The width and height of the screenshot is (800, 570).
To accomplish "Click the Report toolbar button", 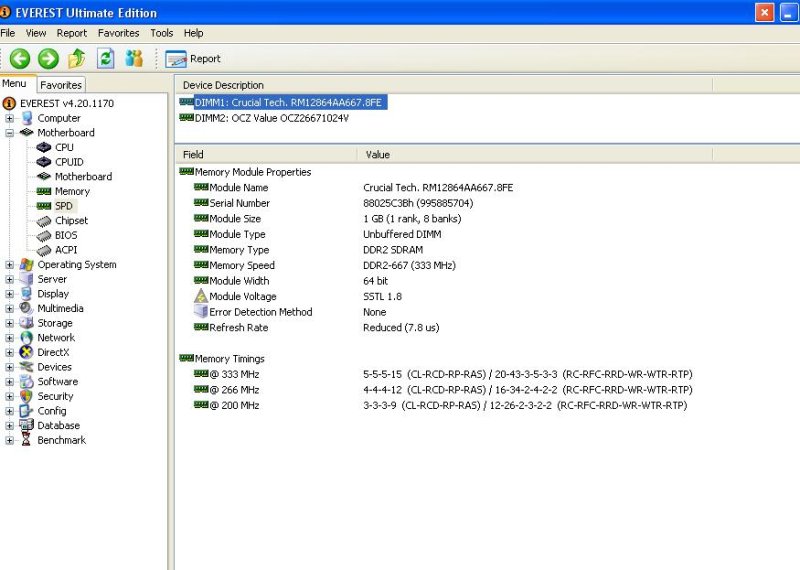I will 193,59.
